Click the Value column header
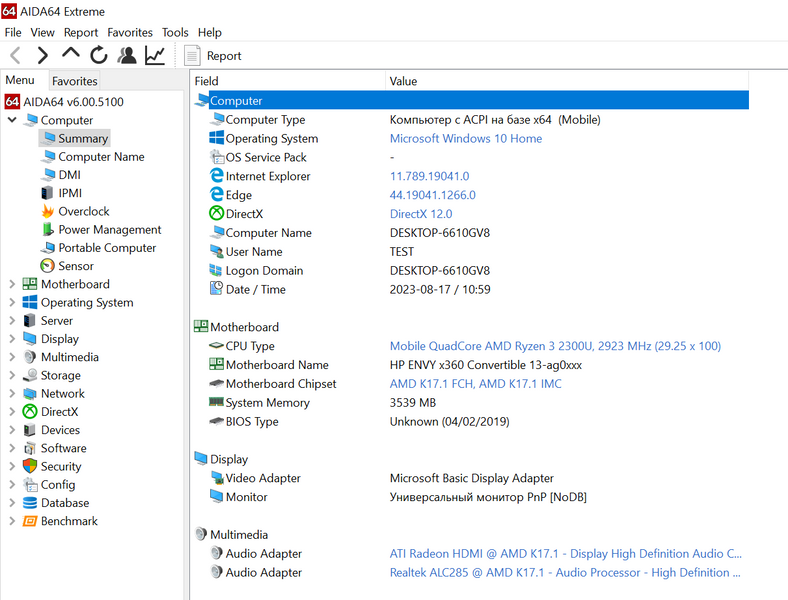This screenshot has height=600, width=788. click(x=568, y=81)
